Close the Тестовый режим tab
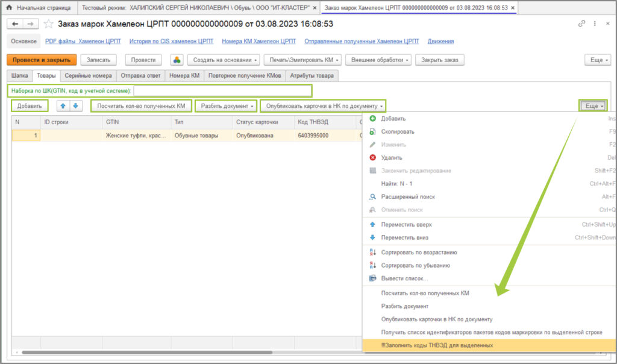 (x=315, y=8)
